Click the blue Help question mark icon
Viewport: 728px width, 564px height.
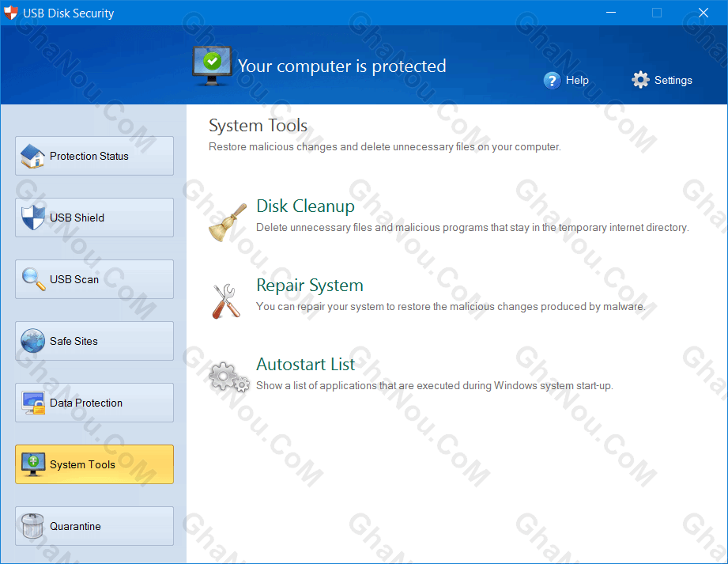(x=552, y=81)
